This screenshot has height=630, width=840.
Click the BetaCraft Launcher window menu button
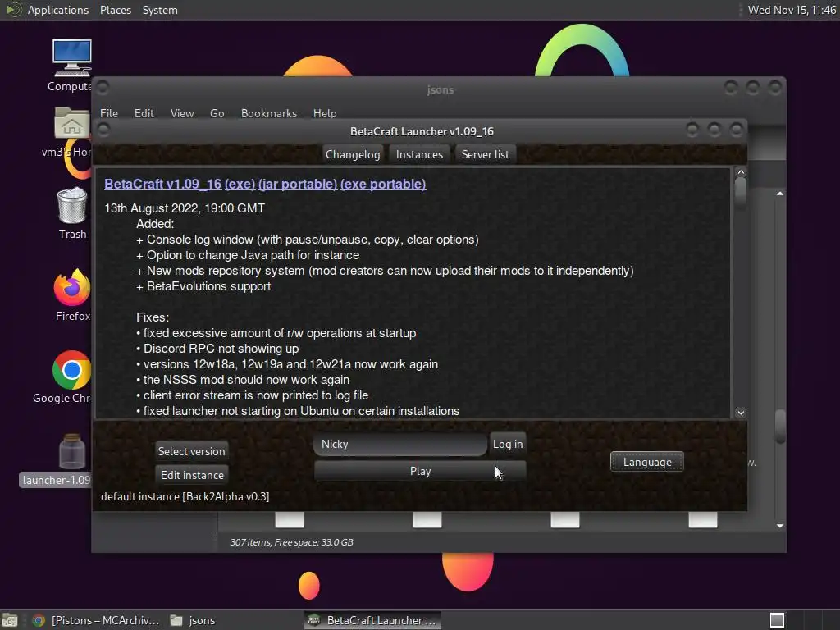click(103, 130)
